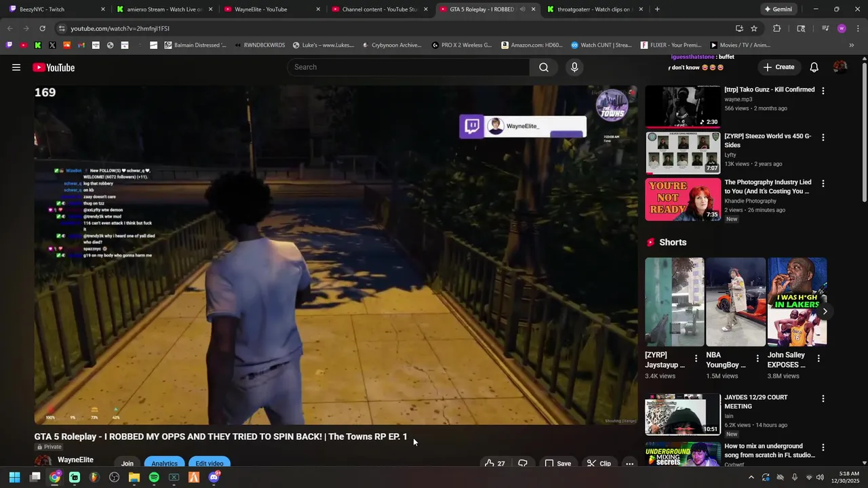This screenshot has height=488, width=868.
Task: Install app icon in address bar
Action: (x=739, y=28)
